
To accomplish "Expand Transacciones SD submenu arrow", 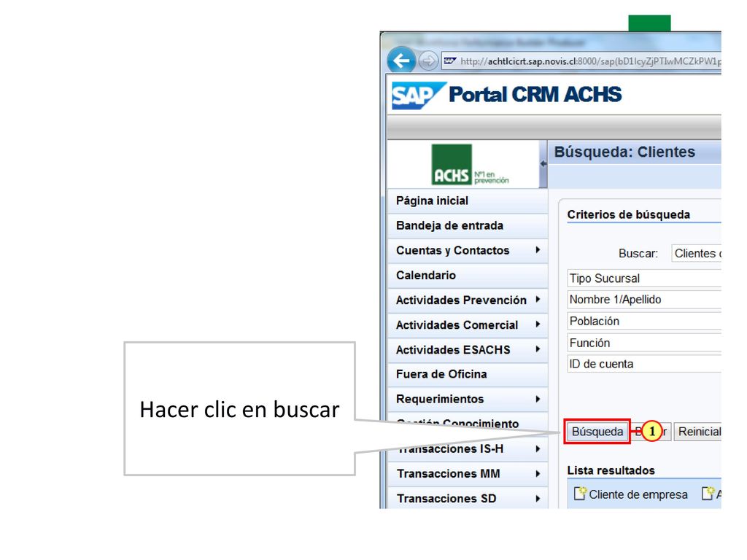I will coord(538,499).
